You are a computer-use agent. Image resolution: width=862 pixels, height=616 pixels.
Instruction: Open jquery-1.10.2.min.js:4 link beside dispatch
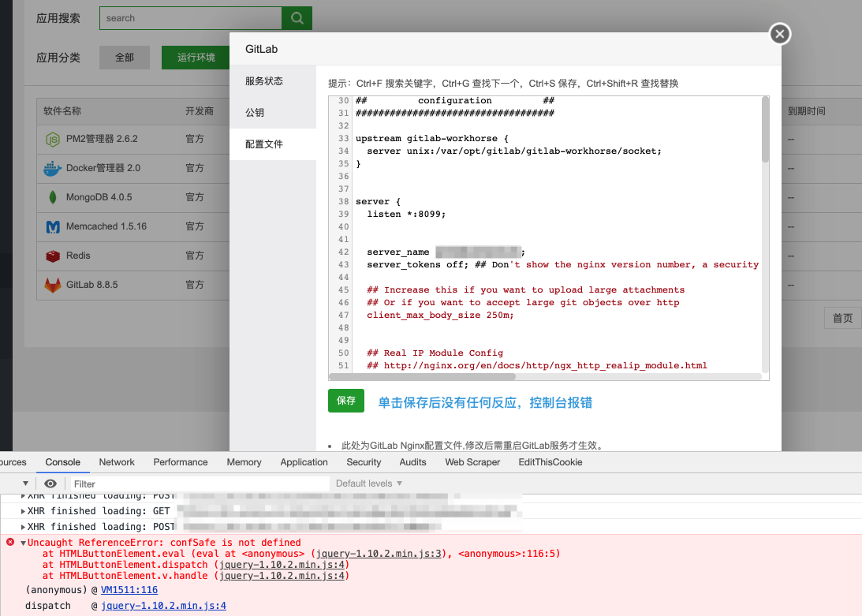pos(163,606)
